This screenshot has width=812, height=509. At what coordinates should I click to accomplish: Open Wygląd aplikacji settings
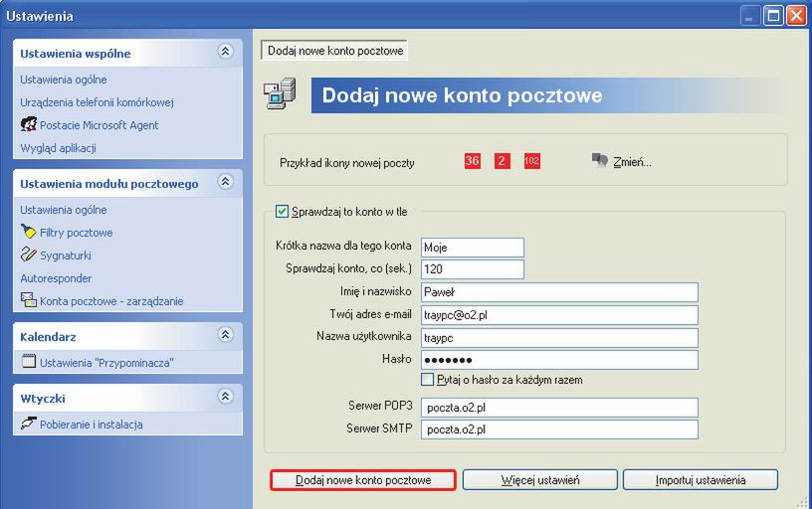58,148
